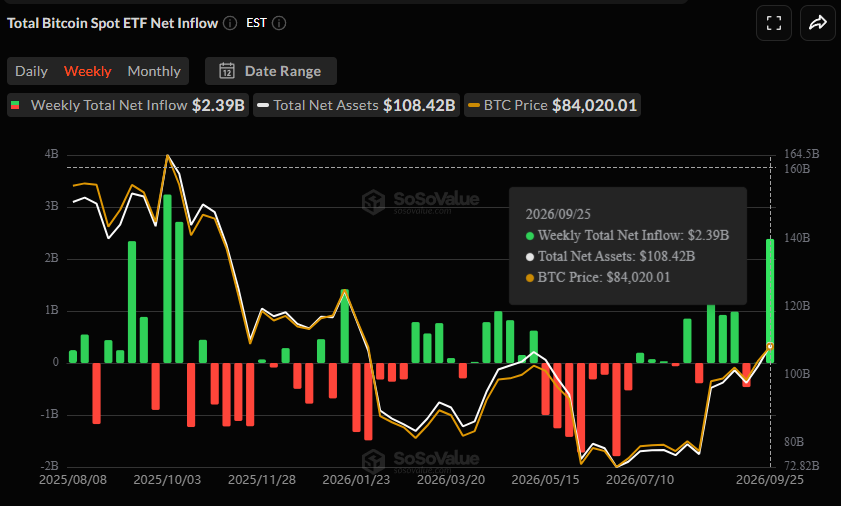The height and width of the screenshot is (506, 841).
Task: Click the 2026/01/23 x-axis label
Action: (x=356, y=479)
